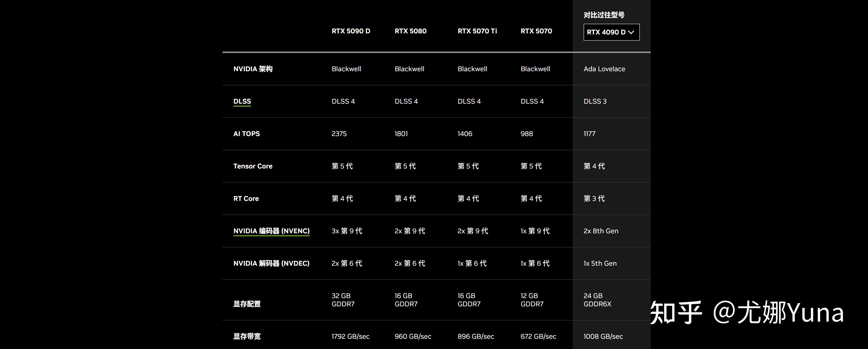
Task: Select the RTX 5070 column header
Action: click(x=536, y=31)
